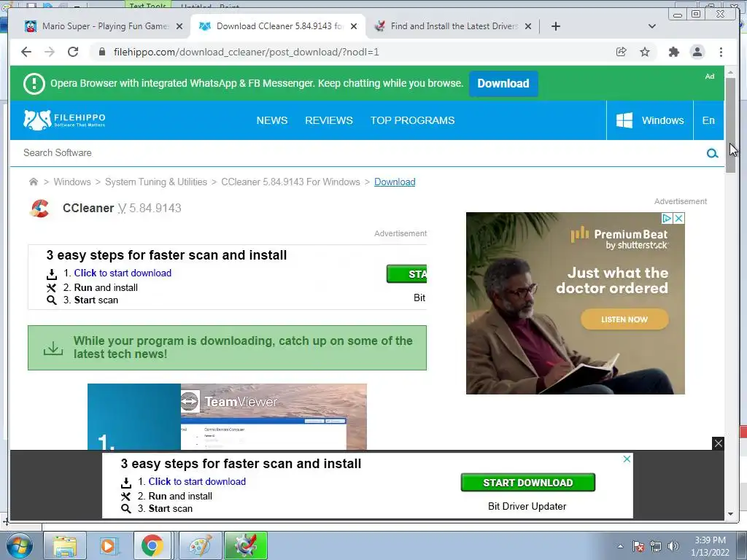Screen dimensions: 747x560
Task: Close the Find and Install Drivers tab
Action: tap(528, 26)
